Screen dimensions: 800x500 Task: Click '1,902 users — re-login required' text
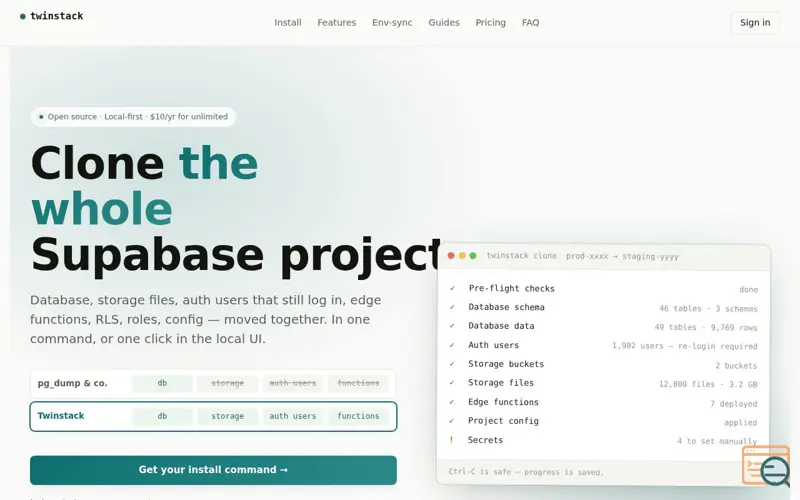(x=685, y=346)
